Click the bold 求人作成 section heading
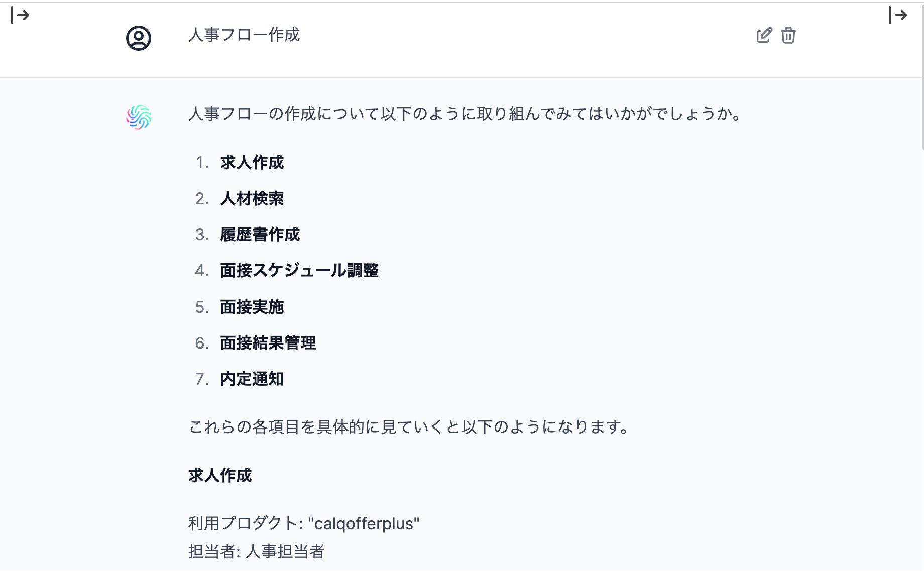 (x=220, y=475)
